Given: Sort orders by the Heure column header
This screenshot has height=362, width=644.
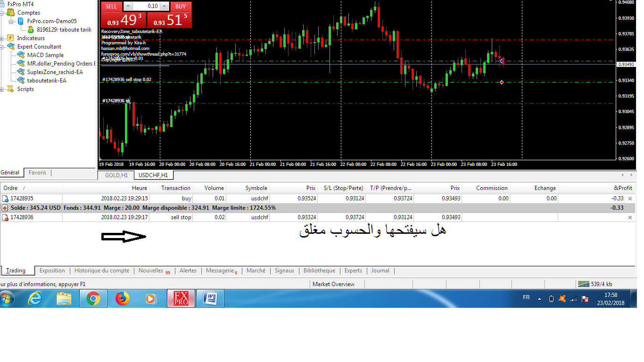Looking at the screenshot, I should coord(106,188).
